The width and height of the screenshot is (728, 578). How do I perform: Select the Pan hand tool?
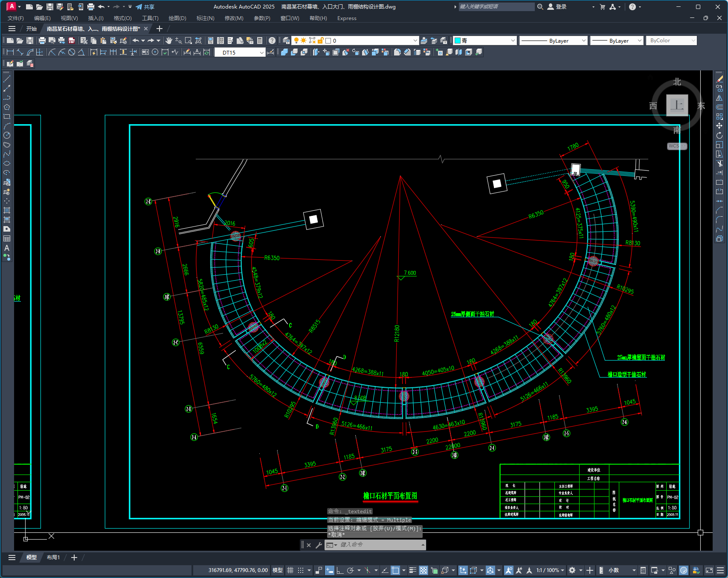coord(169,41)
